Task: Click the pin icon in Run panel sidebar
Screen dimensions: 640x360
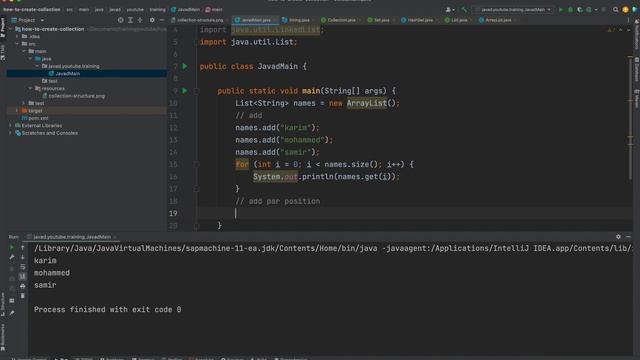Action: pos(12,313)
